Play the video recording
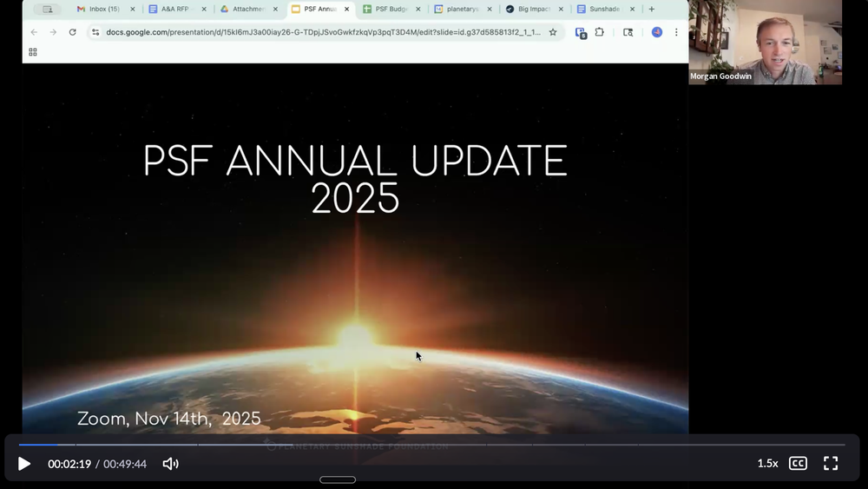Screen dimensions: 868x489 [23, 464]
